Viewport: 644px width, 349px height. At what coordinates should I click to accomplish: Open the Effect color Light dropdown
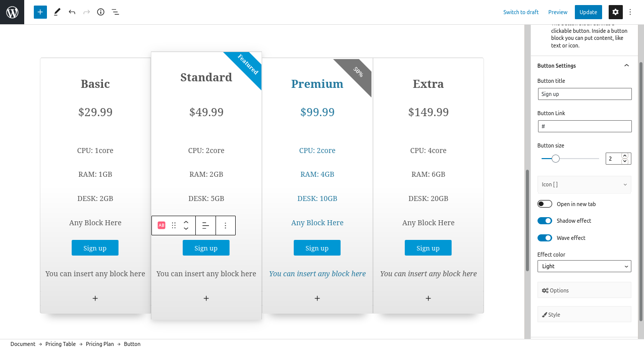584,266
